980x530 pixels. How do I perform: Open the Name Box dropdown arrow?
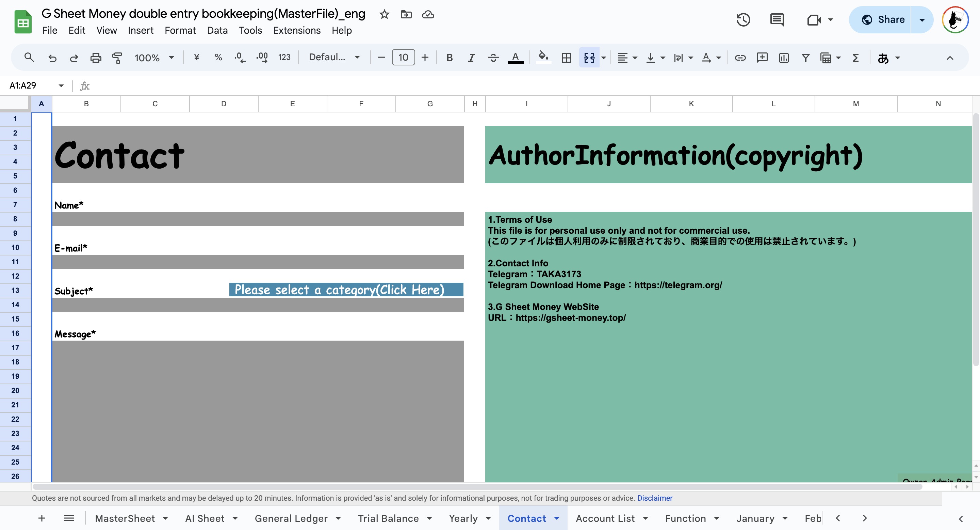point(61,85)
